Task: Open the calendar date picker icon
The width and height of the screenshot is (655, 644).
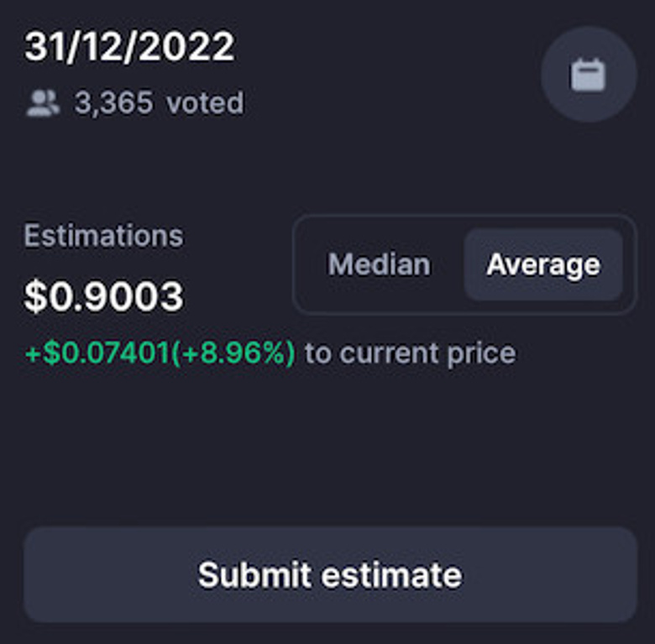Action: click(588, 76)
